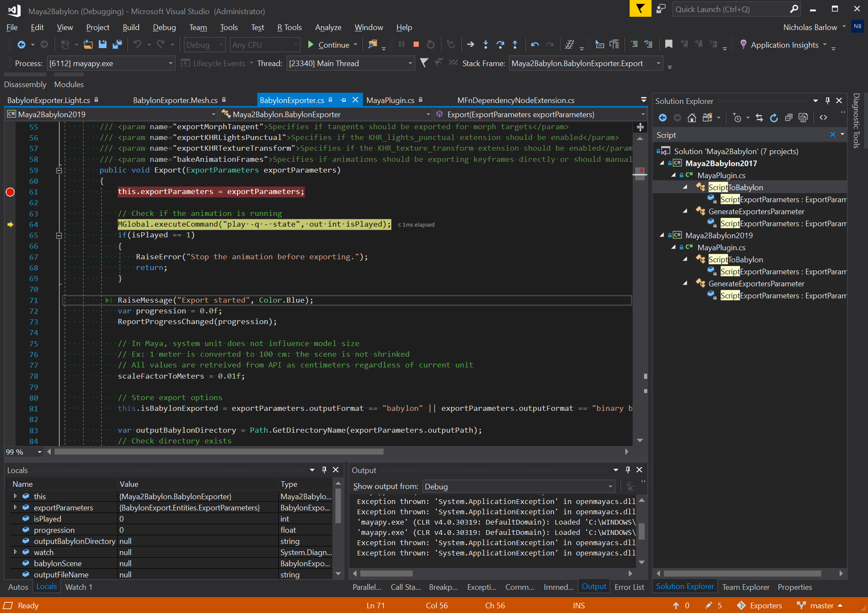Collapse the Maya2Babylon2017 project node
The height and width of the screenshot is (613, 868).
click(x=662, y=163)
